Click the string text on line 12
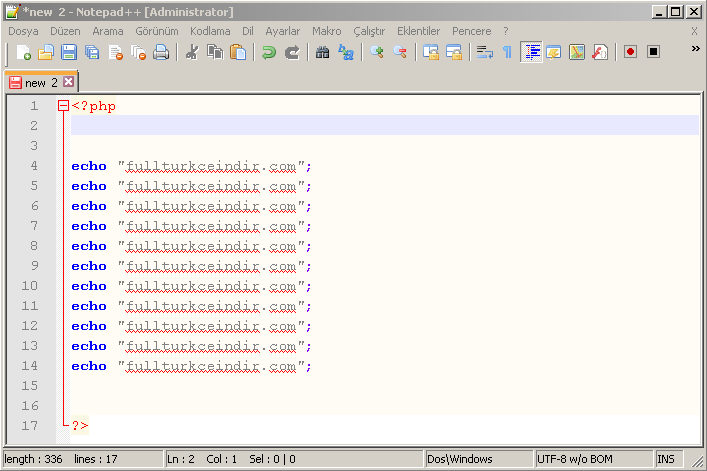This screenshot has height=471, width=707. pos(211,326)
